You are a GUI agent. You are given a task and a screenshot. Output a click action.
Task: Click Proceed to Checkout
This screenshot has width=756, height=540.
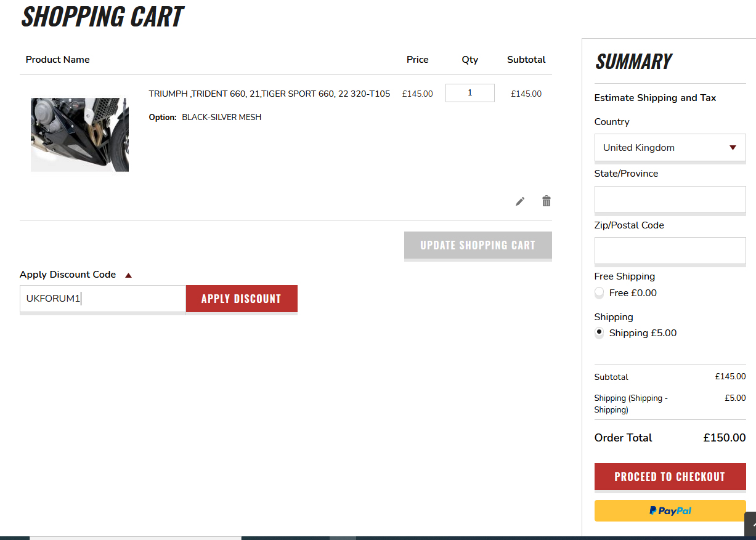670,477
